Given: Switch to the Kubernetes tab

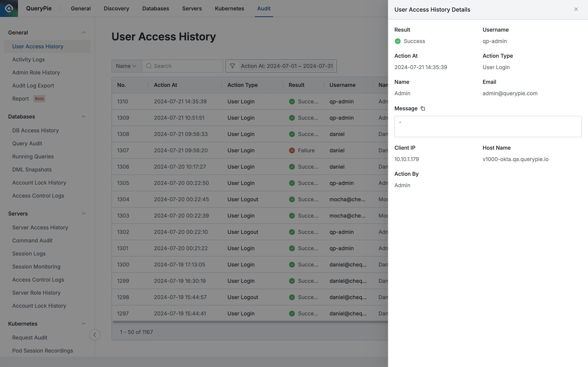Looking at the screenshot, I should point(229,9).
